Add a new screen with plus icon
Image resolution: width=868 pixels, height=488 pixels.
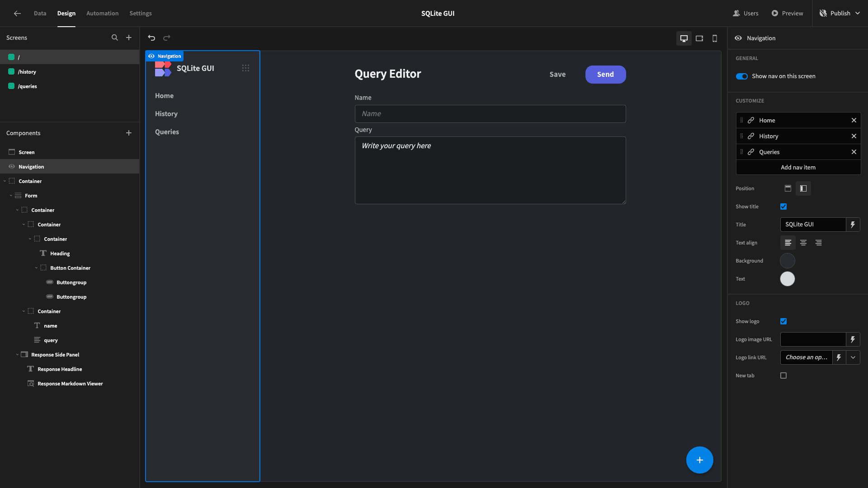pos(129,38)
